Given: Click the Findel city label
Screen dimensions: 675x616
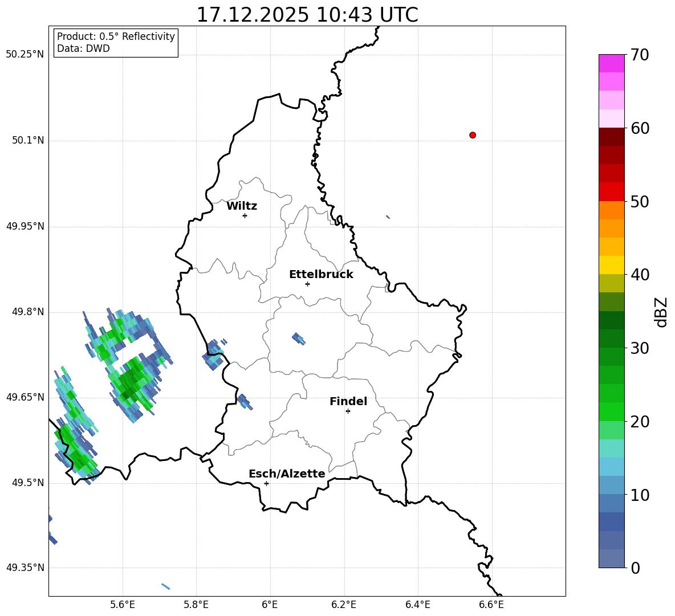Looking at the screenshot, I should click(348, 401).
